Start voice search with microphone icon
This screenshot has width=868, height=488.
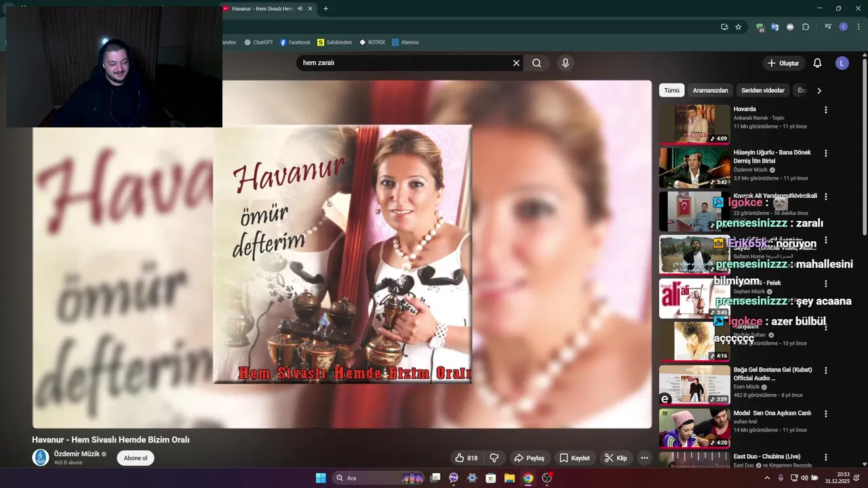(x=566, y=63)
